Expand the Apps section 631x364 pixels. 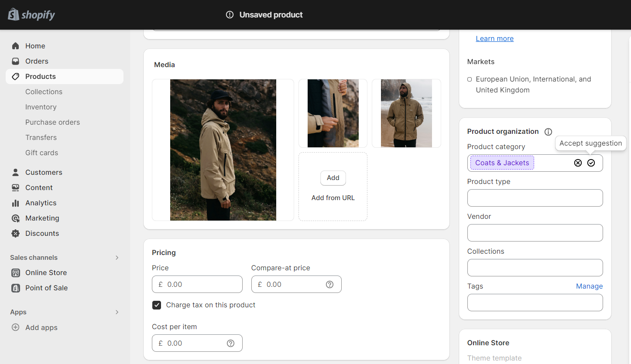(117, 312)
